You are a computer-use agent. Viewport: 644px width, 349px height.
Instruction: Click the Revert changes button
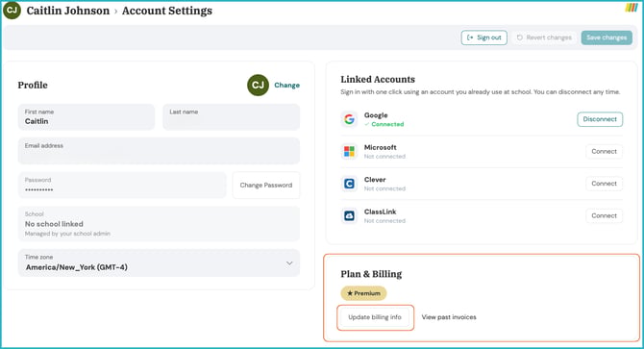[x=544, y=37]
